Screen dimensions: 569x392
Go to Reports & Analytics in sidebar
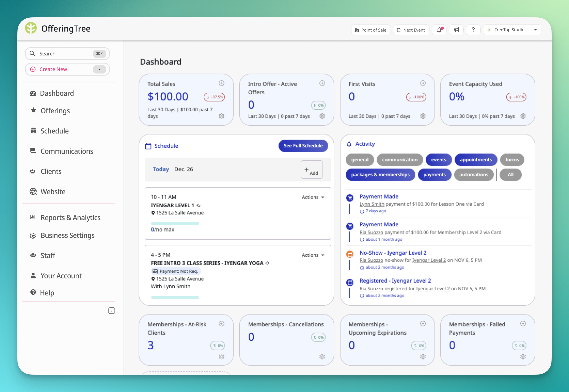(x=70, y=218)
